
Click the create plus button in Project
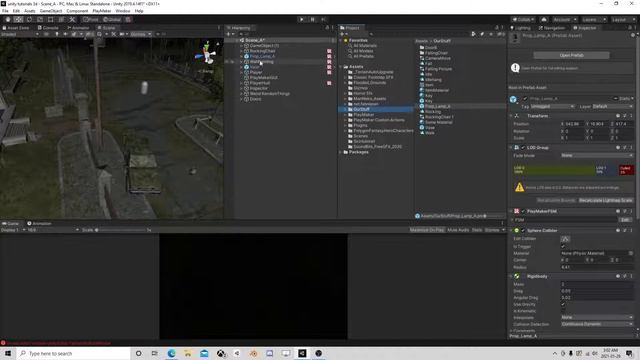342,34
